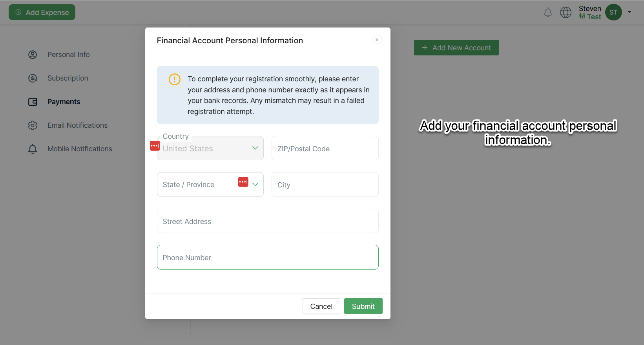
Task: Open the globe language selector
Action: coord(566,13)
